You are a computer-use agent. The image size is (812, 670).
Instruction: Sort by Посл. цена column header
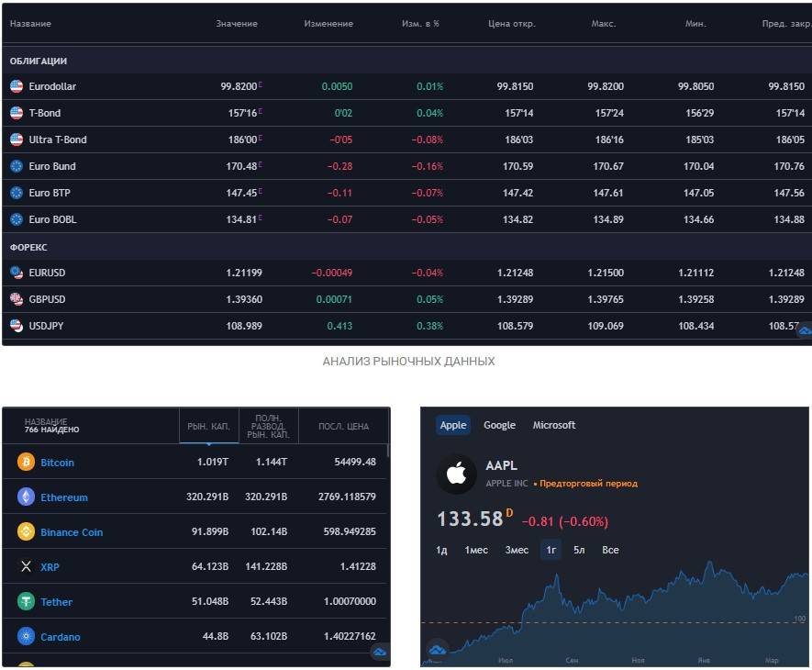pos(343,426)
